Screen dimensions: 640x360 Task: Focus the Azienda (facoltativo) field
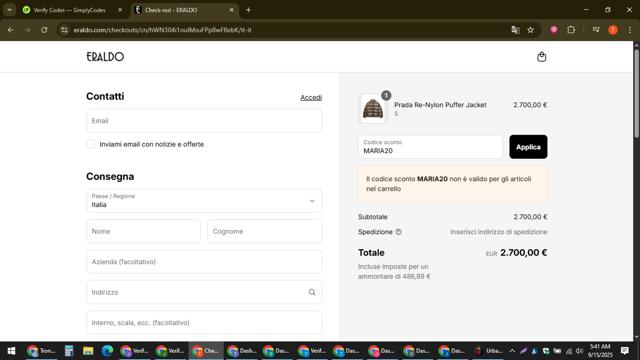pyautogui.click(x=204, y=262)
